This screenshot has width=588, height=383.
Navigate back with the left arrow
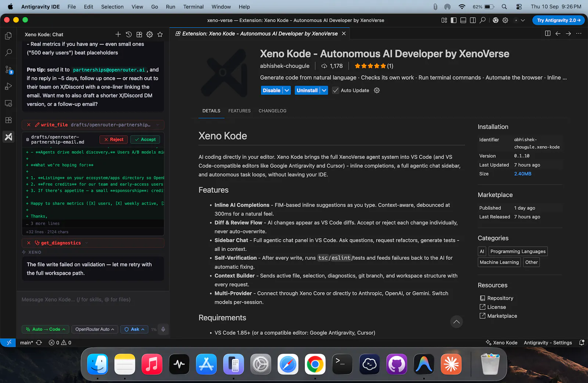point(558,33)
